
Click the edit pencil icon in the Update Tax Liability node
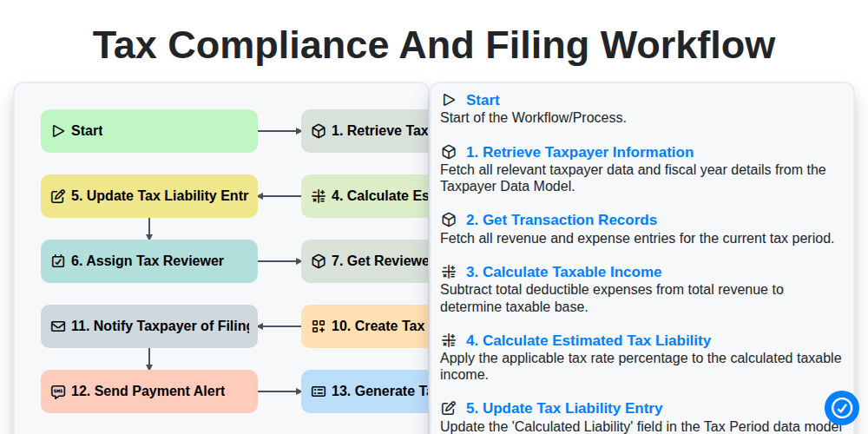pyautogui.click(x=58, y=196)
